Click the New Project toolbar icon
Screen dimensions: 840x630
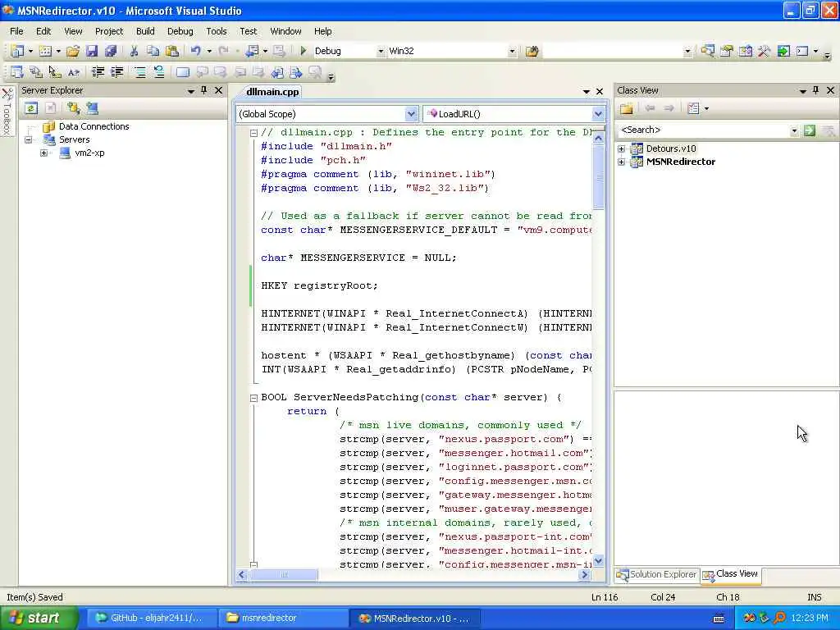(x=18, y=51)
